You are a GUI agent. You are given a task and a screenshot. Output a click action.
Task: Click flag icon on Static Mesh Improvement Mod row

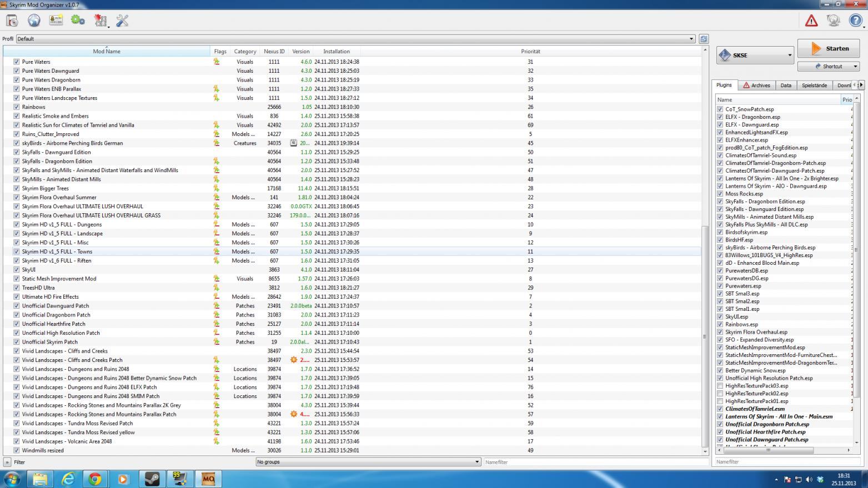point(217,279)
